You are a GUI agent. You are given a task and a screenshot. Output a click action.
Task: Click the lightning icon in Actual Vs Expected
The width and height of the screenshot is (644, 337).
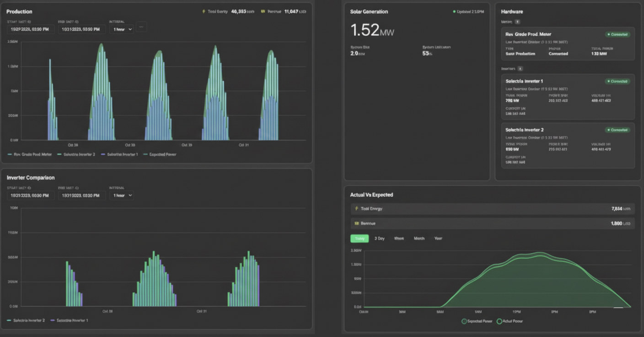[356, 209]
